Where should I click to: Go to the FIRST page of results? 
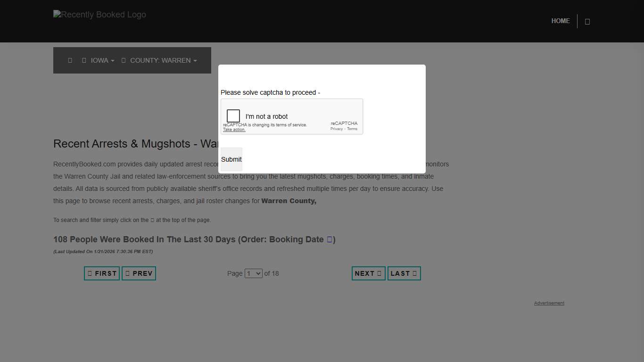tap(102, 273)
